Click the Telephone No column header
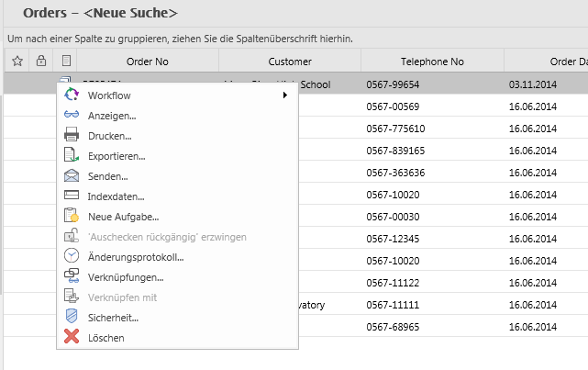This screenshot has width=588, height=370. [x=432, y=62]
